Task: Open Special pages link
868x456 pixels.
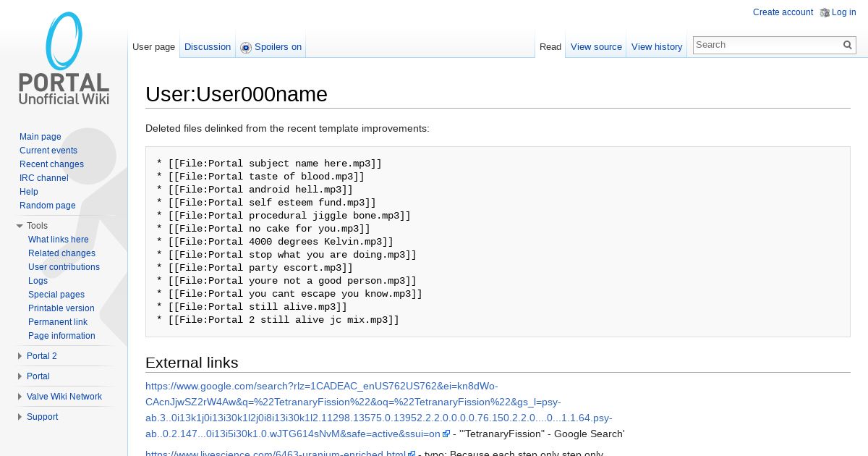Action: 56,295
